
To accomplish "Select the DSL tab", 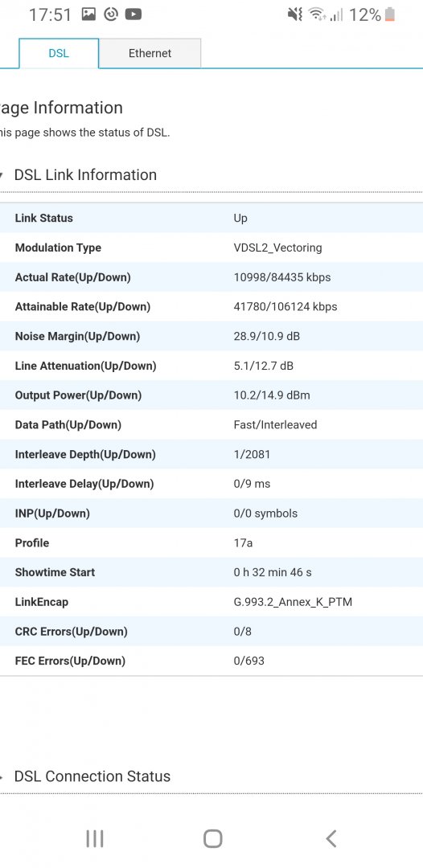I will (x=59, y=53).
